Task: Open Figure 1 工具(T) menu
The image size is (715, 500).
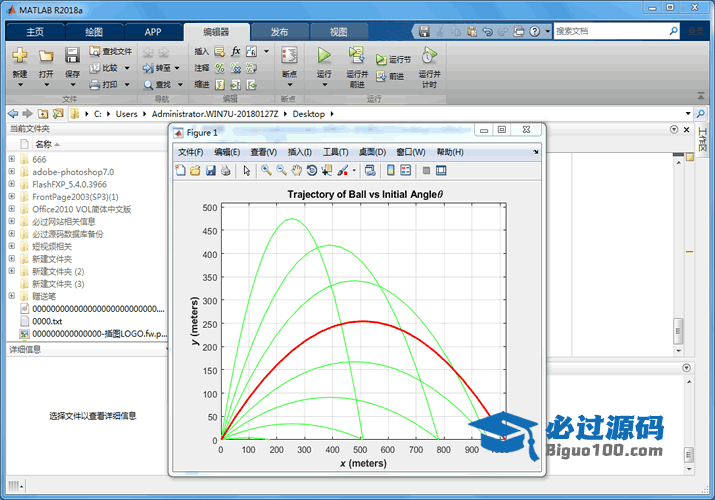Action: click(x=336, y=152)
